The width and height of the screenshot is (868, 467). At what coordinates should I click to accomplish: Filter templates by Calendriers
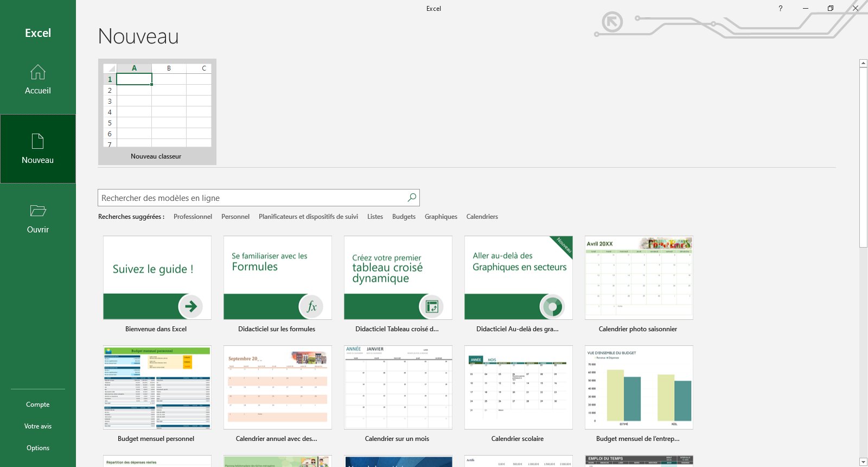pyautogui.click(x=482, y=217)
